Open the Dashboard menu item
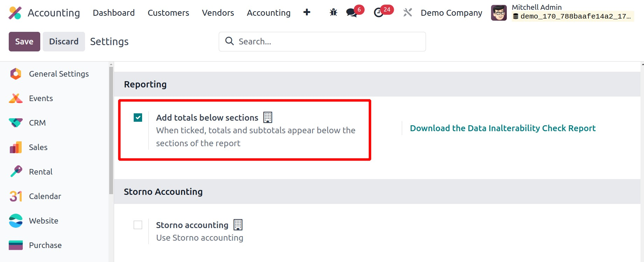This screenshot has height=262, width=644. 114,13
